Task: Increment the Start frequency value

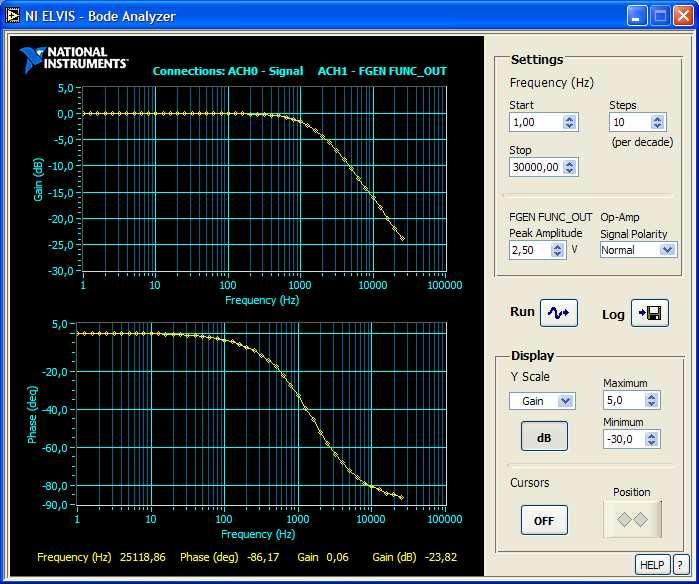Action: point(569,119)
